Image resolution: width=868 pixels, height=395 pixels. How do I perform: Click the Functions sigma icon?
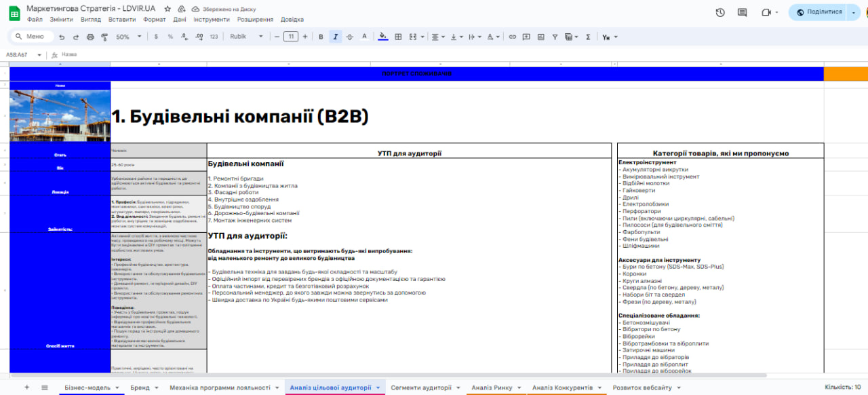point(588,37)
